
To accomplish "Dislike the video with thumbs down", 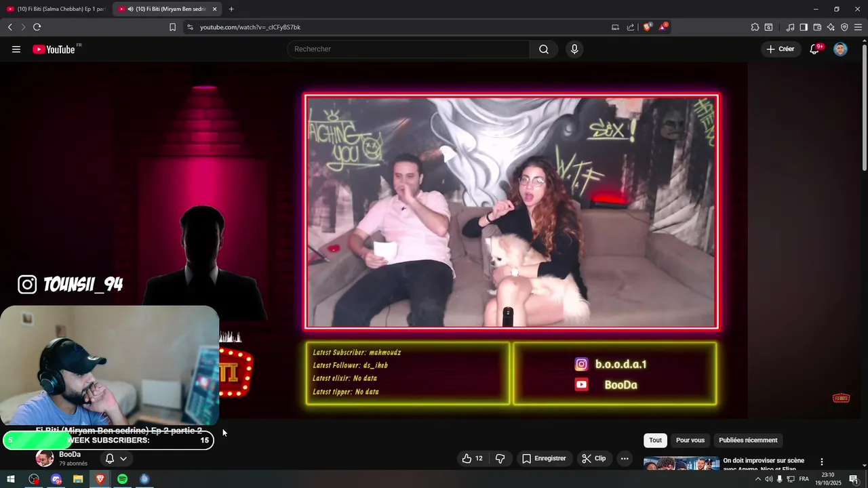I will tap(500, 459).
